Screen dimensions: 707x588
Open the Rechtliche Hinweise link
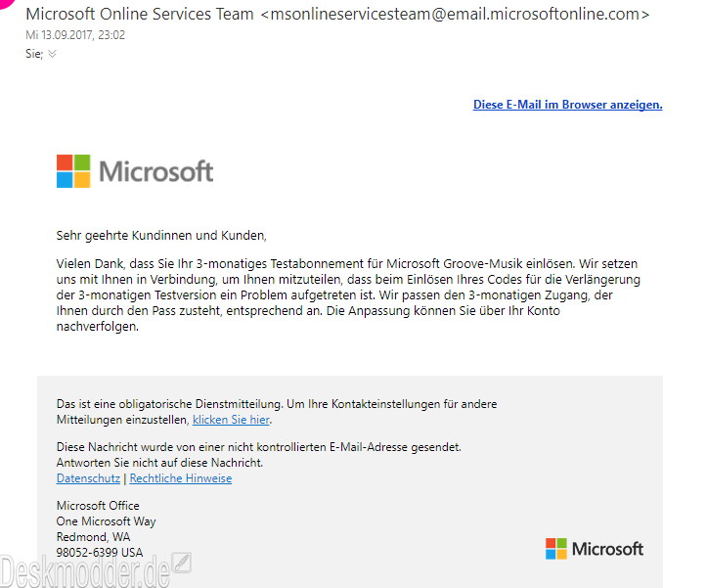pos(181,478)
